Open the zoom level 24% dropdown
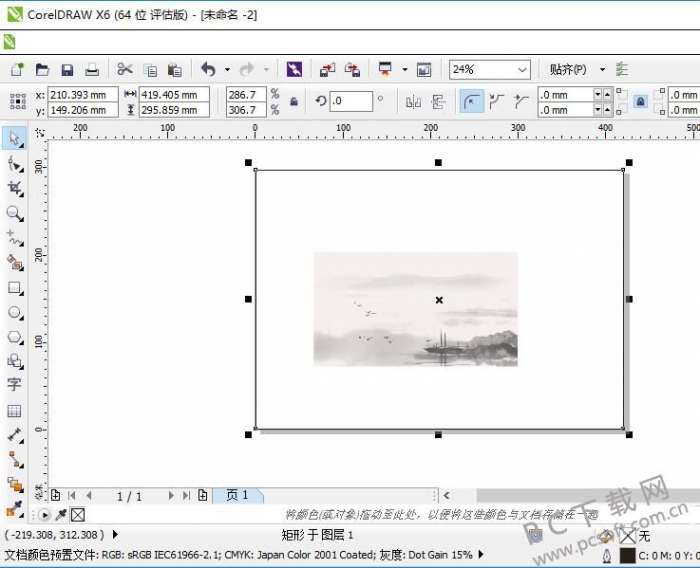This screenshot has height=568, width=700. point(522,69)
